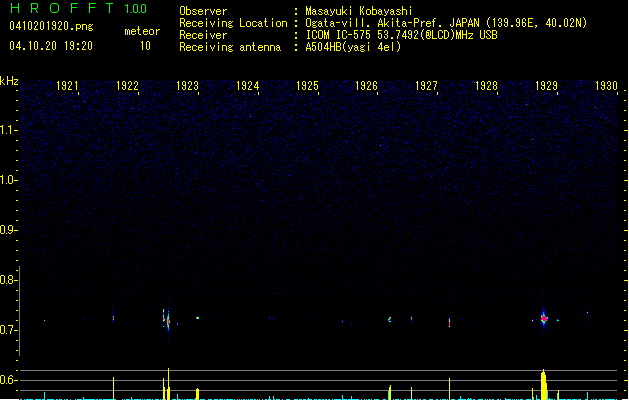The width and height of the screenshot is (629, 400).
Task: Click time axis marker 1924
Action: pos(248,86)
